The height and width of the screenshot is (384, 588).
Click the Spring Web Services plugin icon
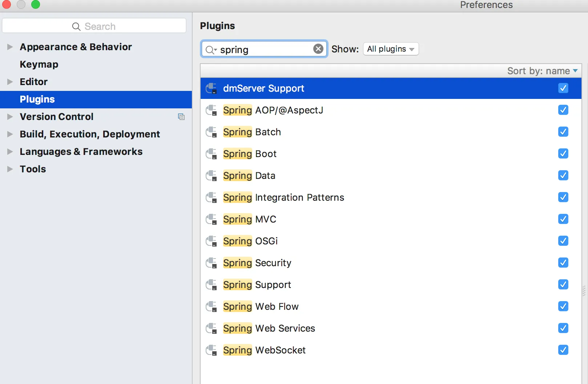point(211,328)
